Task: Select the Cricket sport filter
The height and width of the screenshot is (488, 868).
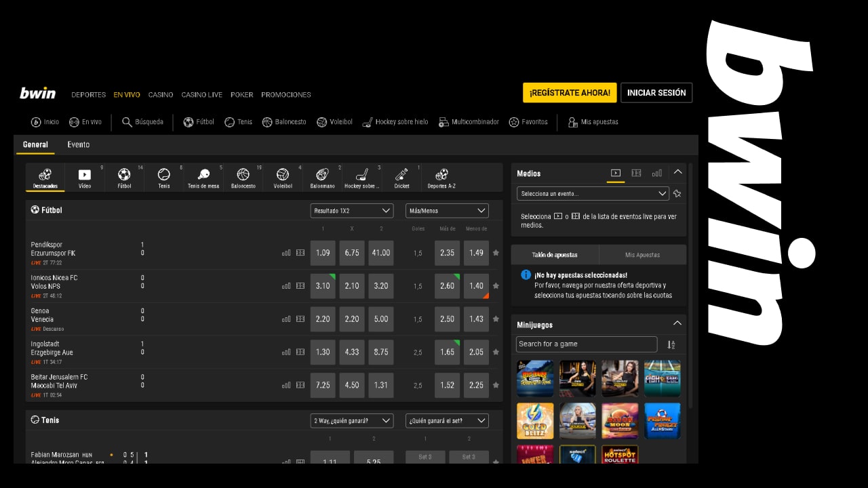Action: [x=401, y=178]
